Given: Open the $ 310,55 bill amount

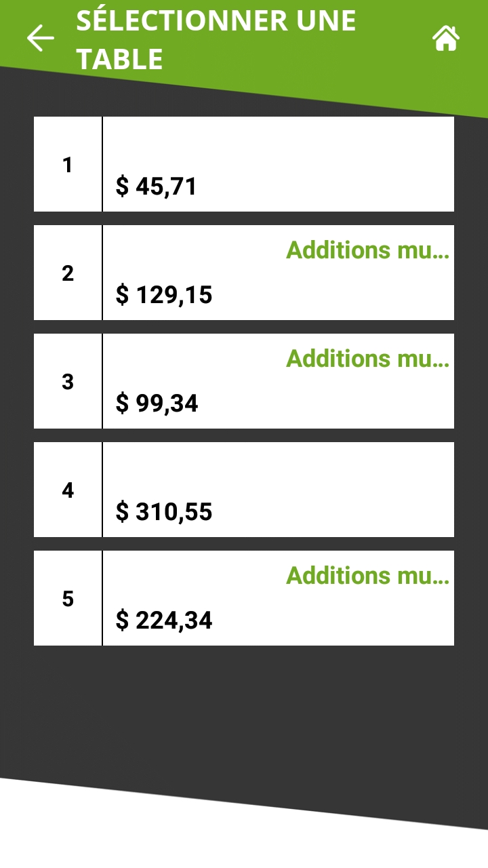Looking at the screenshot, I should [164, 511].
